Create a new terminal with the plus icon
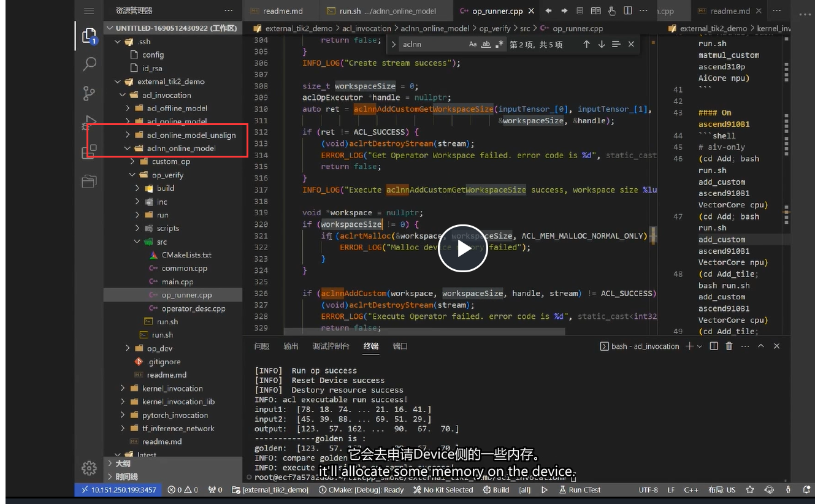815x504 pixels. [689, 346]
